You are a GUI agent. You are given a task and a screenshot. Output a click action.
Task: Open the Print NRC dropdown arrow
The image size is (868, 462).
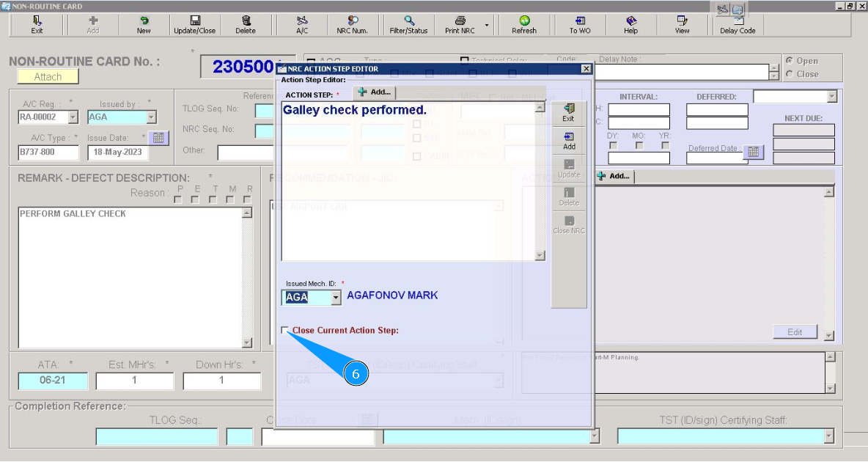487,25
